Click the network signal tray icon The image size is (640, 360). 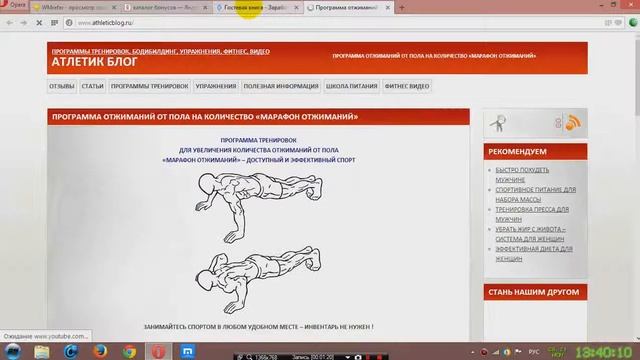pyautogui.click(x=495, y=352)
